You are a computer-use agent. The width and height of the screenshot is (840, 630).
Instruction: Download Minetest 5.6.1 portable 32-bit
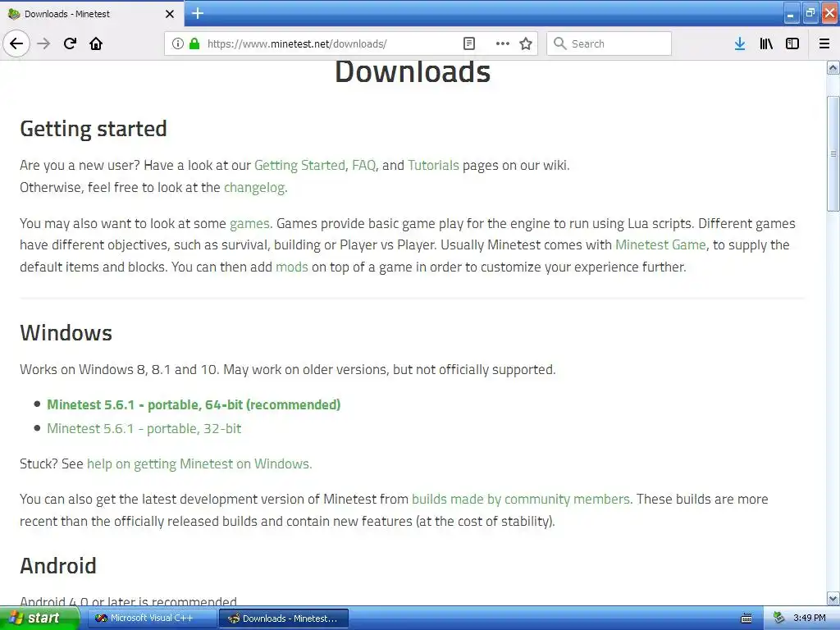click(144, 428)
